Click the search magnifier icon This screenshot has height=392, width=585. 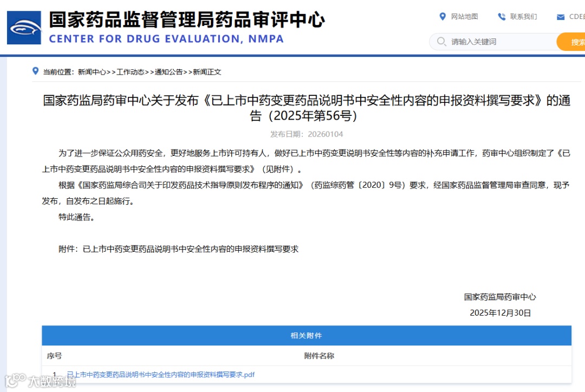pos(441,41)
